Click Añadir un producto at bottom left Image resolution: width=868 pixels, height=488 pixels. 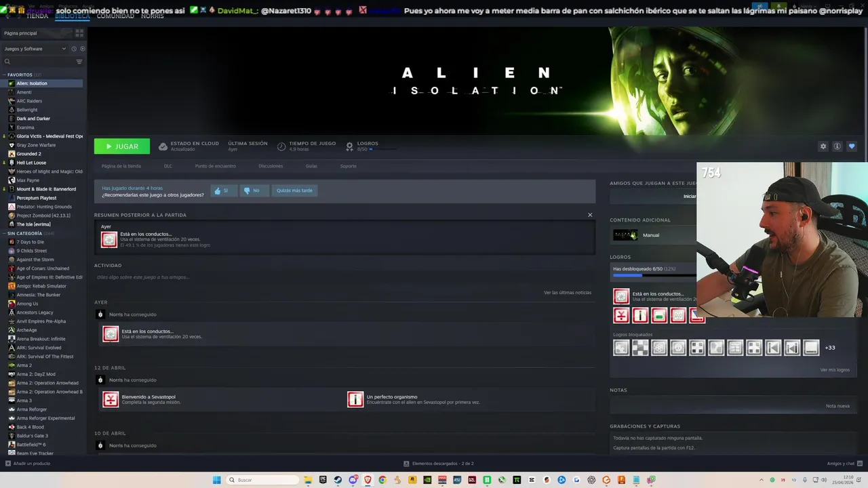pos(28,464)
